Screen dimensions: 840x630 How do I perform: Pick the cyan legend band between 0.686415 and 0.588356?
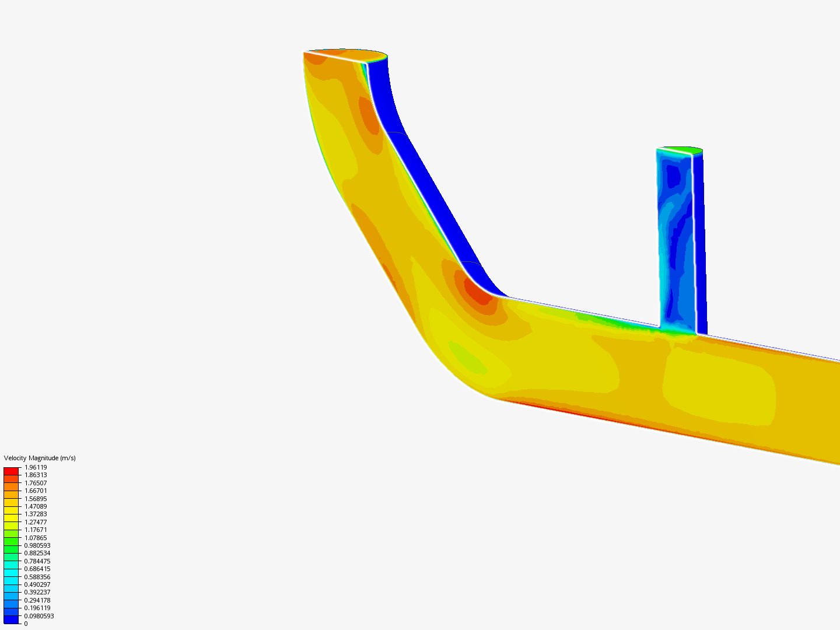[11, 573]
